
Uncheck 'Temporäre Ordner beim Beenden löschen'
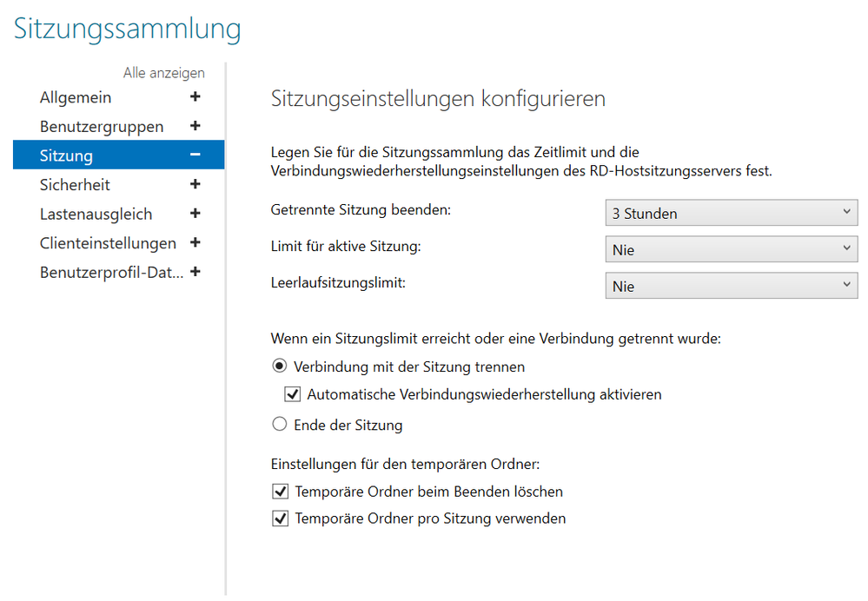pos(281,492)
